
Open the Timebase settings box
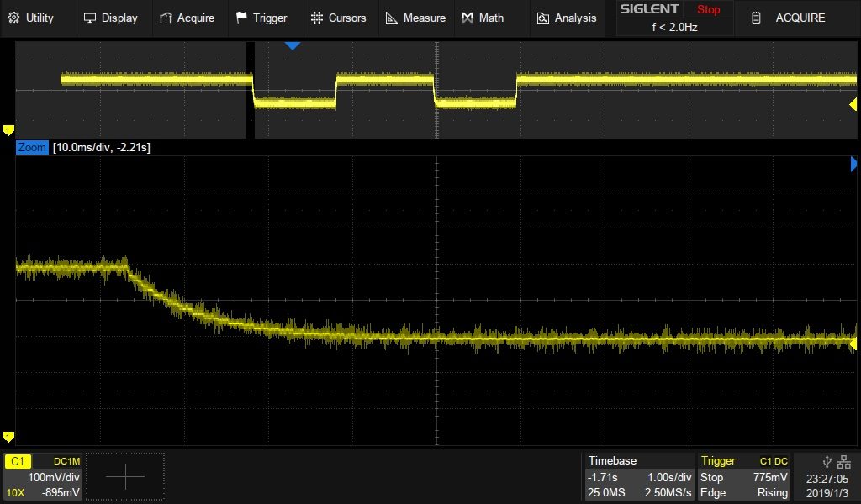tap(639, 477)
